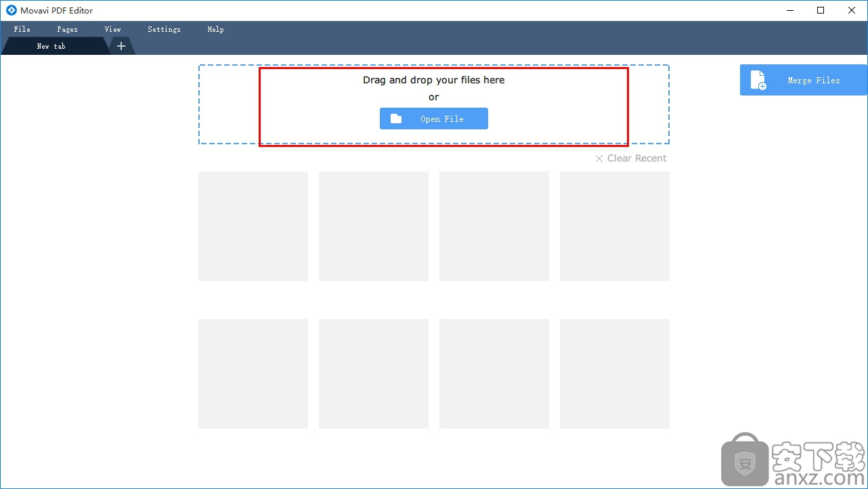Viewport: 868px width, 489px height.
Task: Click the Open File button
Action: [434, 119]
